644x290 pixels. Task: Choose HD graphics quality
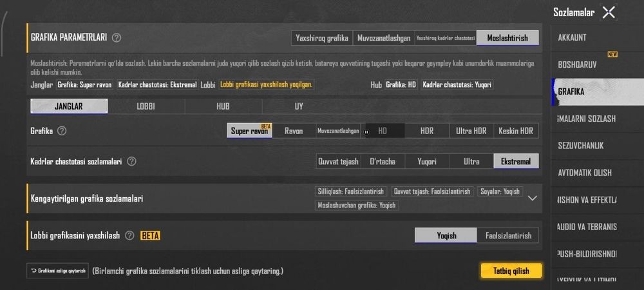[383, 131]
